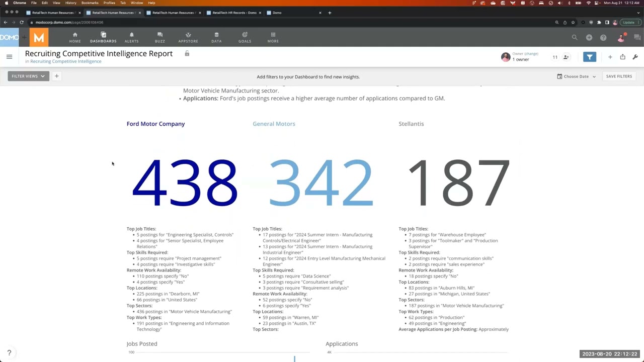Screen dimensions: 644x362
Task: Open the Appstore section
Action: click(x=188, y=37)
